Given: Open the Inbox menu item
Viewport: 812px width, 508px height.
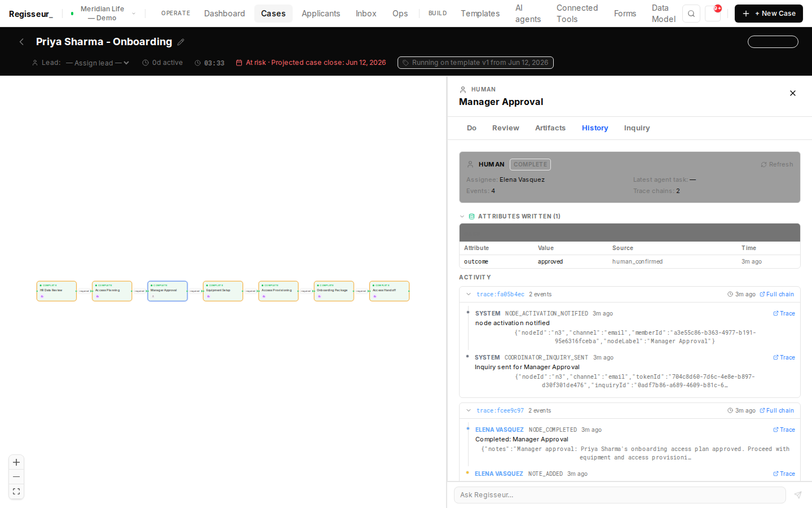Looking at the screenshot, I should [x=366, y=14].
